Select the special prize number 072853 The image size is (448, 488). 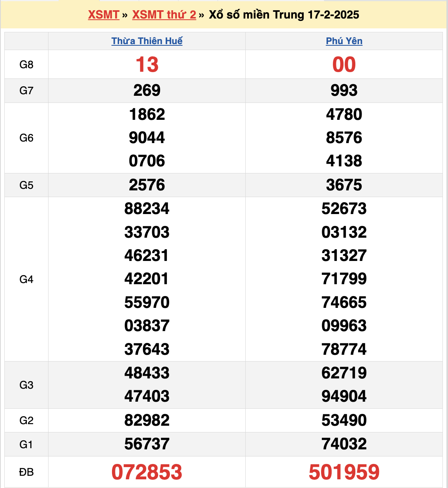point(147,472)
